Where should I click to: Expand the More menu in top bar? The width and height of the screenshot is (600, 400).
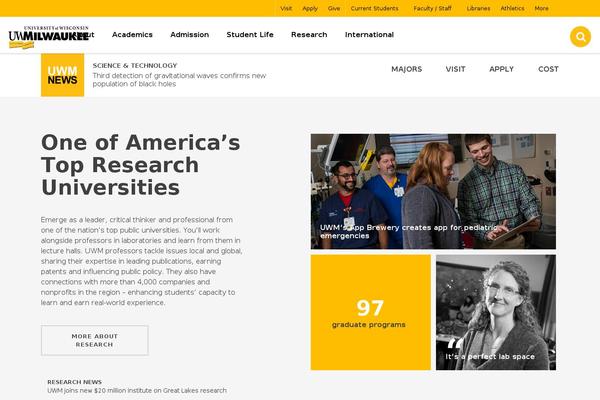(541, 8)
